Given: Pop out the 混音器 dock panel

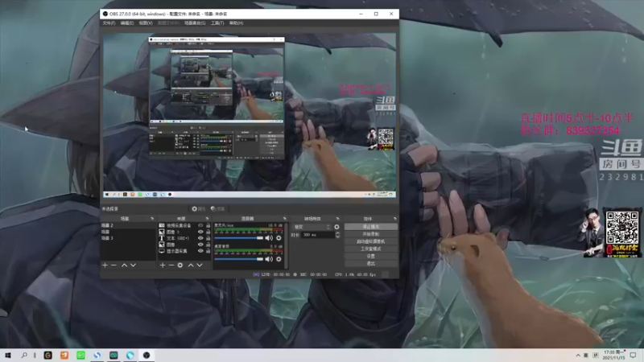Looking at the screenshot, I should [284, 219].
